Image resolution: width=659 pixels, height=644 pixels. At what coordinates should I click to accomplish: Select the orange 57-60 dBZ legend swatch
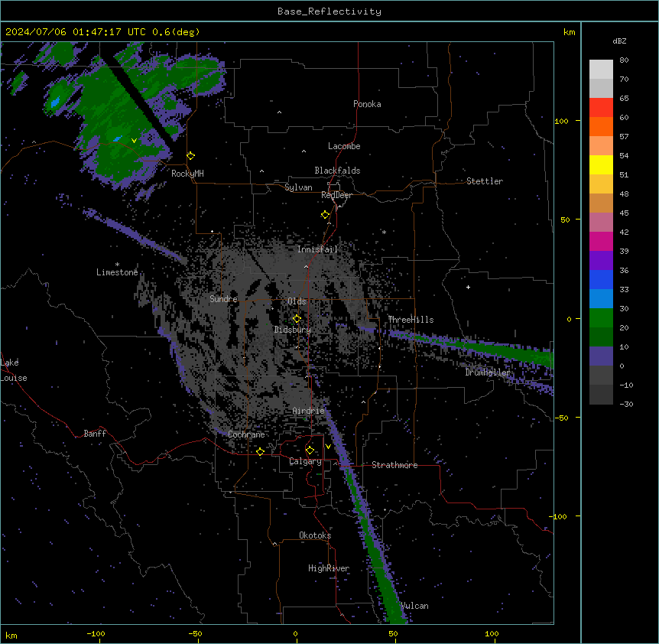click(x=601, y=126)
